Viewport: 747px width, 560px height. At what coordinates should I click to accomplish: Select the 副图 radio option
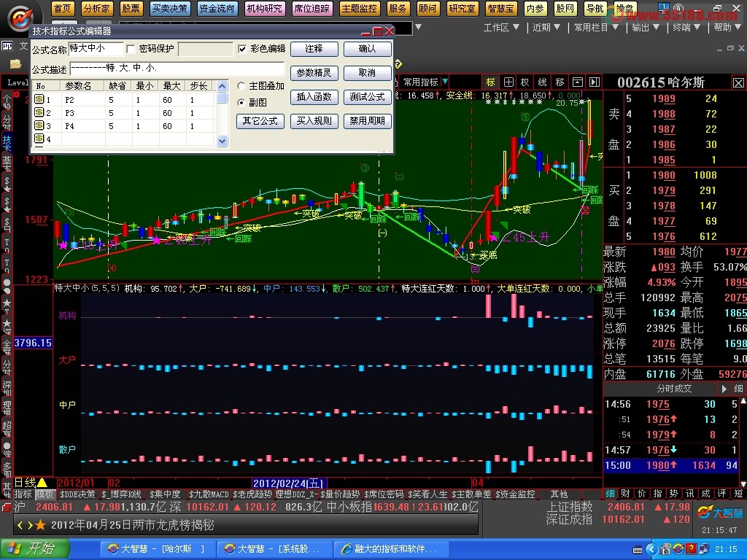[241, 102]
